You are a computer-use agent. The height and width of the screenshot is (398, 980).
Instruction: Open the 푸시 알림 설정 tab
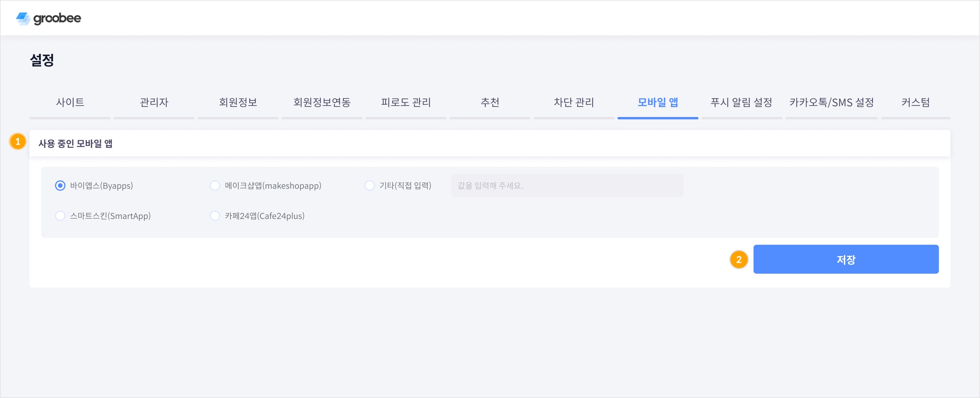coord(741,103)
